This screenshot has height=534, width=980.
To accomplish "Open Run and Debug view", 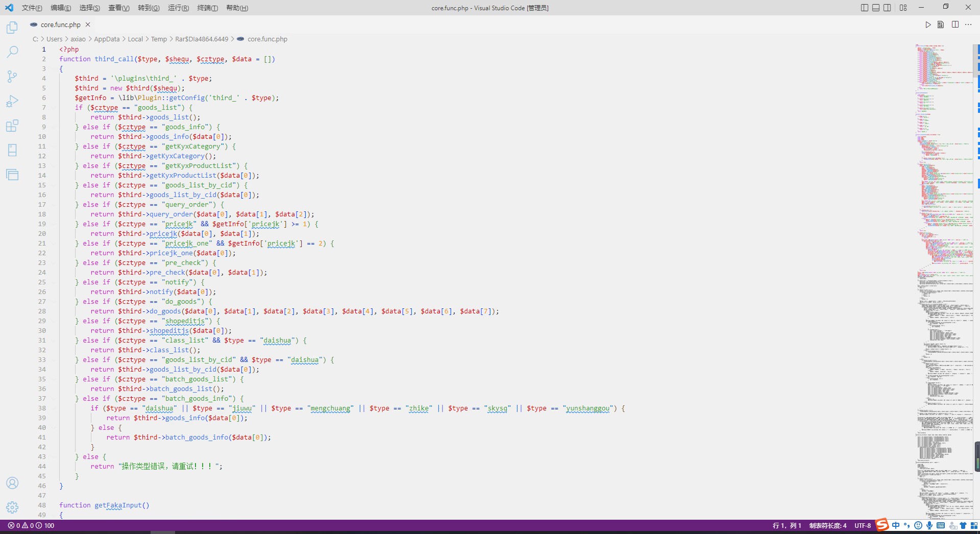I will tap(12, 101).
